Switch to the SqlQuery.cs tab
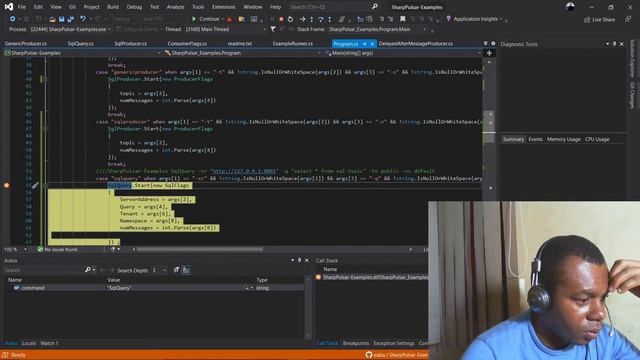This screenshot has height=360, width=640. click(80, 43)
